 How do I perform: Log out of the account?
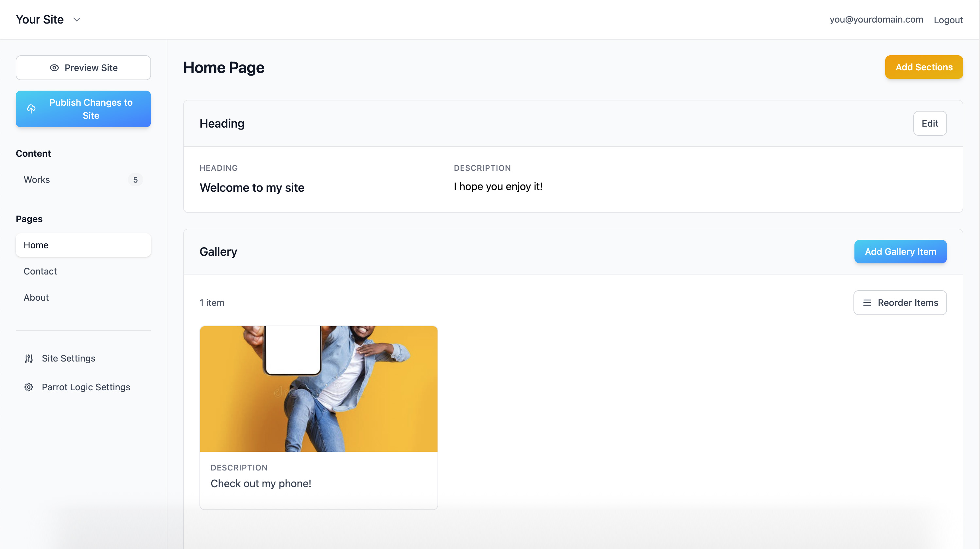[948, 20]
